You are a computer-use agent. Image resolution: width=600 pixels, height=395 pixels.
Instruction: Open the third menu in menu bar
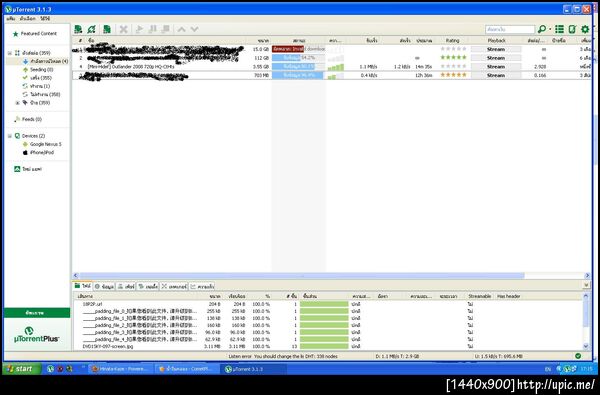[x=45, y=18]
